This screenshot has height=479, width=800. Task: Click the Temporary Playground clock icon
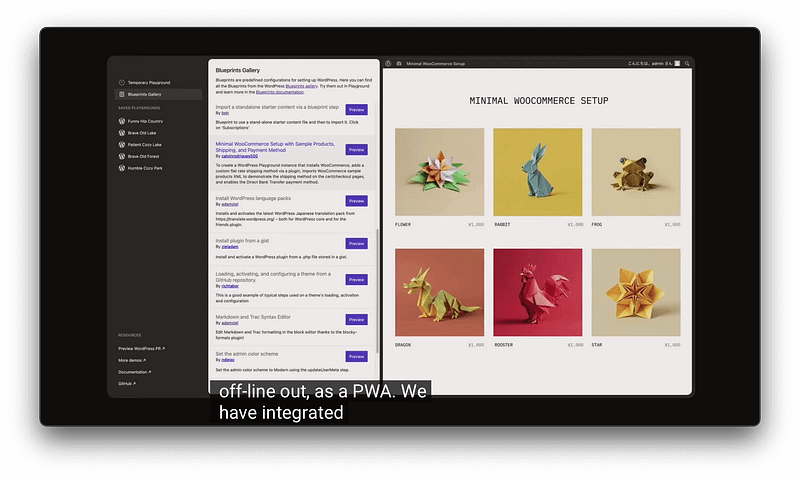[121, 83]
